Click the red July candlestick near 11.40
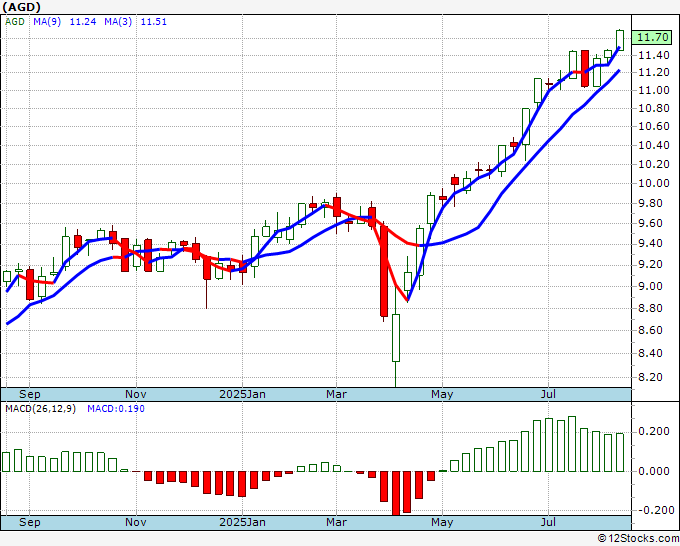The image size is (680, 546). tap(585, 69)
